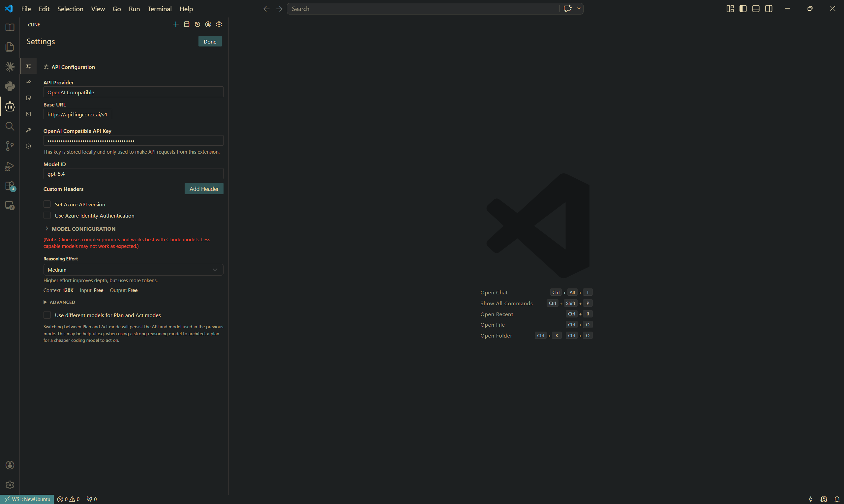
Task: Click WSL: NewUbuntu remote indicator
Action: pos(27,499)
